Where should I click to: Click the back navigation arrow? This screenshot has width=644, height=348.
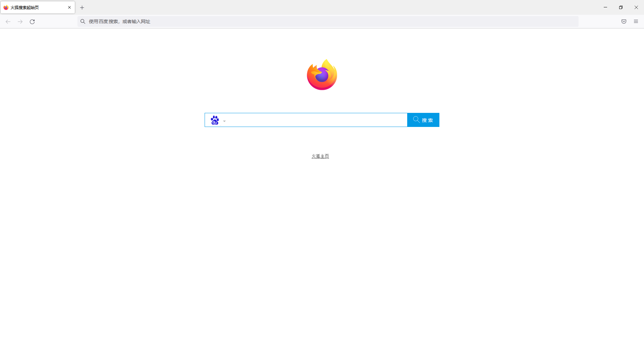click(x=8, y=21)
